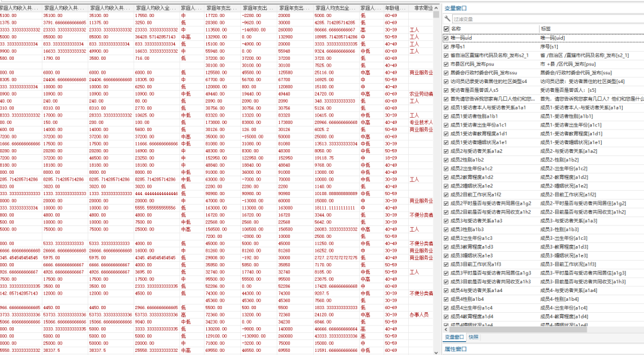Viewport: 644px width, 355px height.
Task: Toggle the select-all checkbox beside 名称 header
Action: click(447, 29)
